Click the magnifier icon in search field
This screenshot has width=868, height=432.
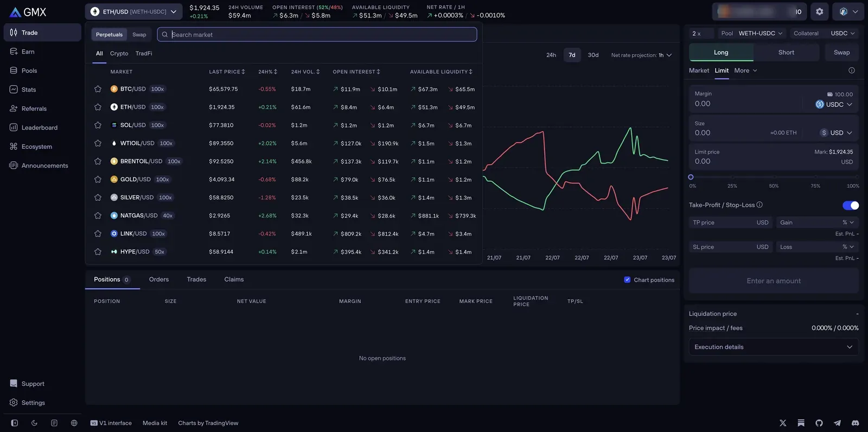coord(165,35)
